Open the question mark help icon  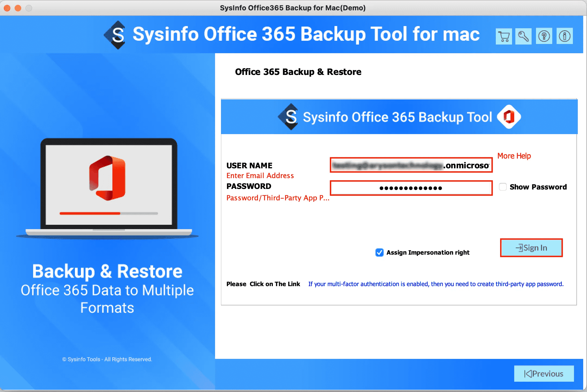[544, 36]
